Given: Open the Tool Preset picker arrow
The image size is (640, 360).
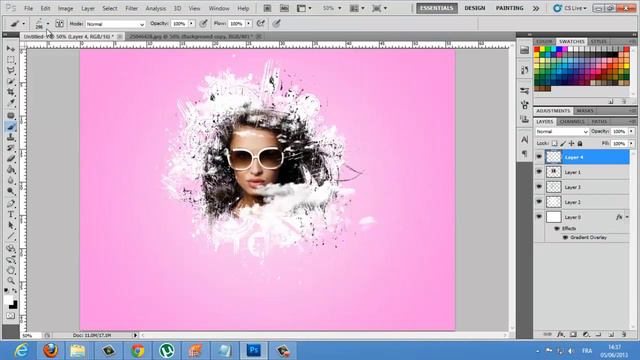Looking at the screenshot, I should pyautogui.click(x=24, y=24).
